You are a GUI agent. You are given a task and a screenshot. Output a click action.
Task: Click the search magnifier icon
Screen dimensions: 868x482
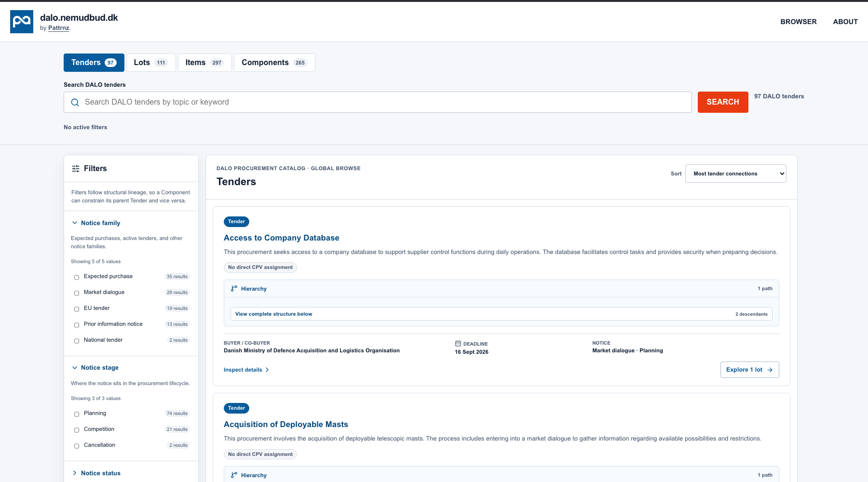75,102
